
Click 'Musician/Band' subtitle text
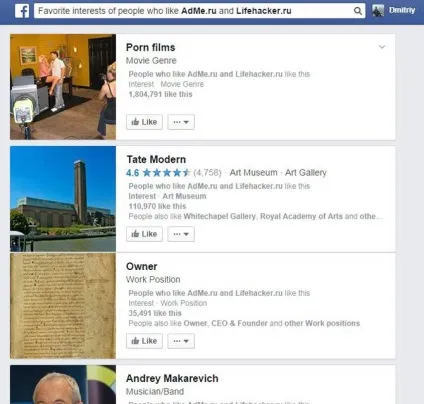[x=155, y=392]
